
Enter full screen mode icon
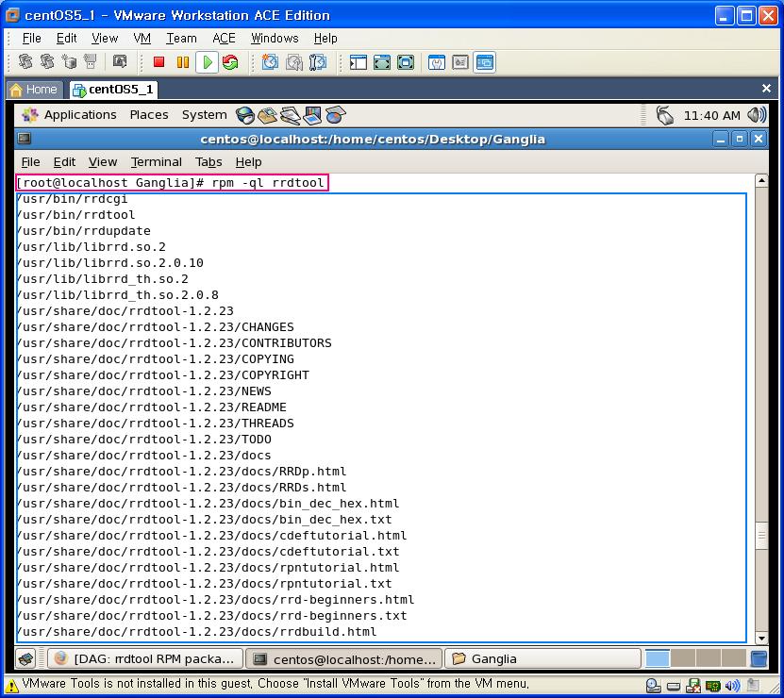click(x=406, y=62)
